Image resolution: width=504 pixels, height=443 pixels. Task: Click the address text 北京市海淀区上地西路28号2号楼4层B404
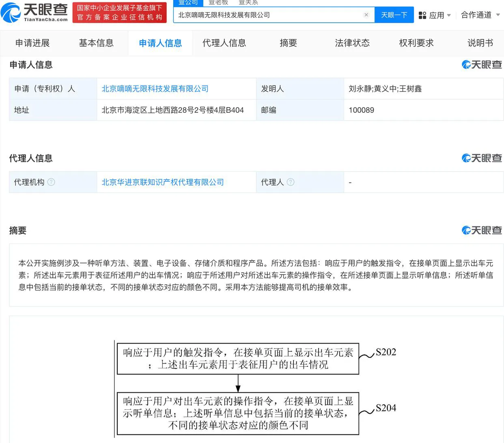(x=172, y=110)
